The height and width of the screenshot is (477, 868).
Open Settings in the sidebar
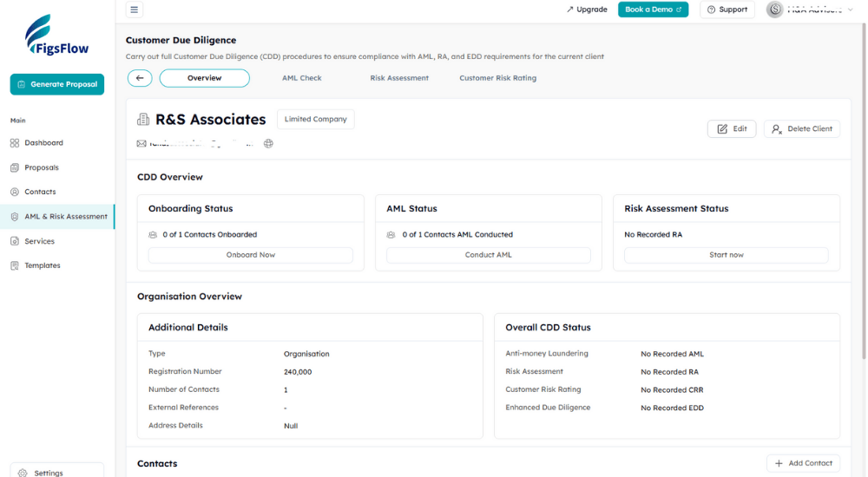pos(56,470)
